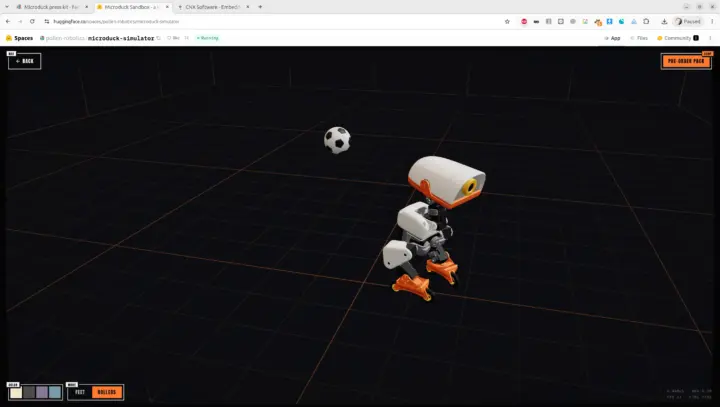The height and width of the screenshot is (407, 720).
Task: Open the Chrome three-dot menu
Action: (712, 22)
